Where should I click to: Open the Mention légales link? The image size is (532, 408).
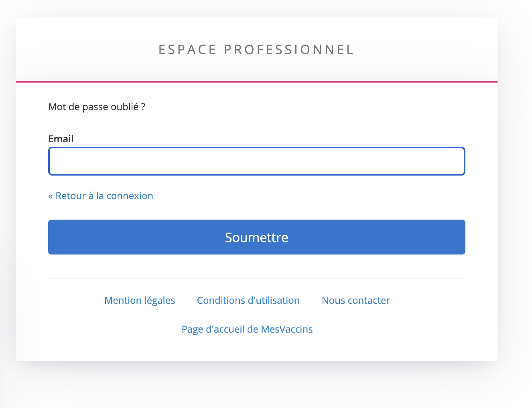pos(140,301)
